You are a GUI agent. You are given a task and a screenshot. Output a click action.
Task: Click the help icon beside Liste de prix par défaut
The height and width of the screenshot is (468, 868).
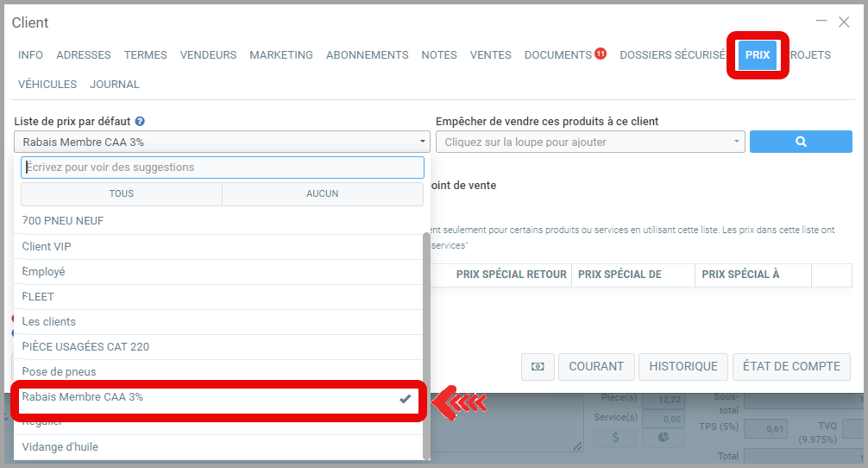tap(140, 122)
